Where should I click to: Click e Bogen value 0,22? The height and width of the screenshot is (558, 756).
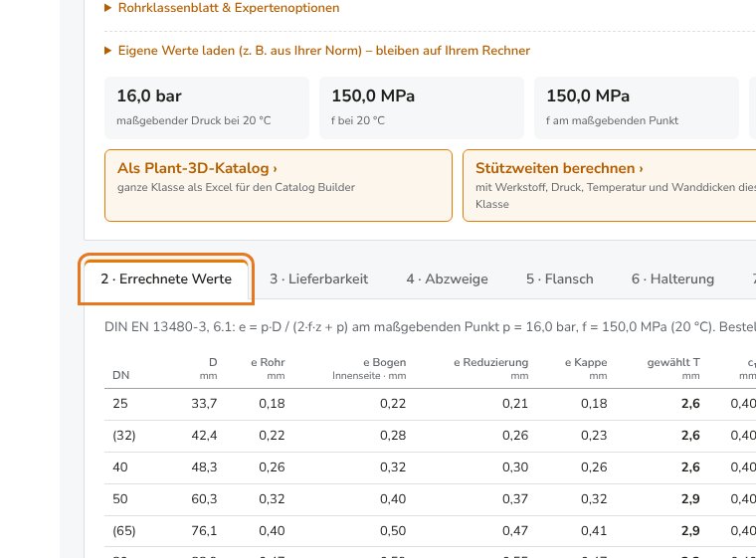click(x=393, y=403)
